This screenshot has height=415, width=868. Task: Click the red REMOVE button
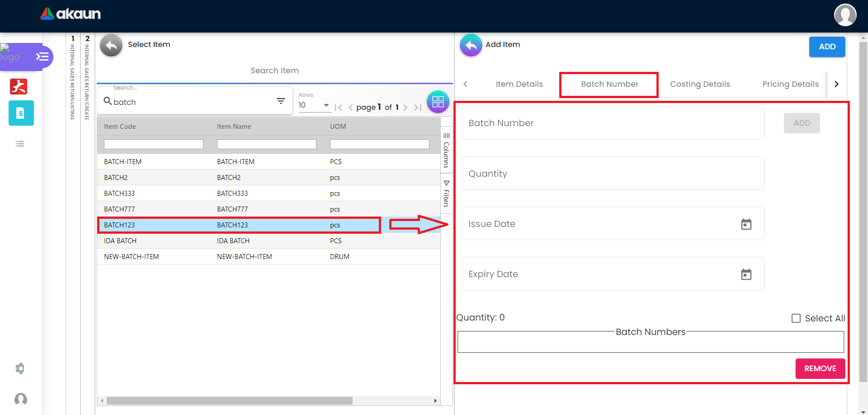[820, 368]
